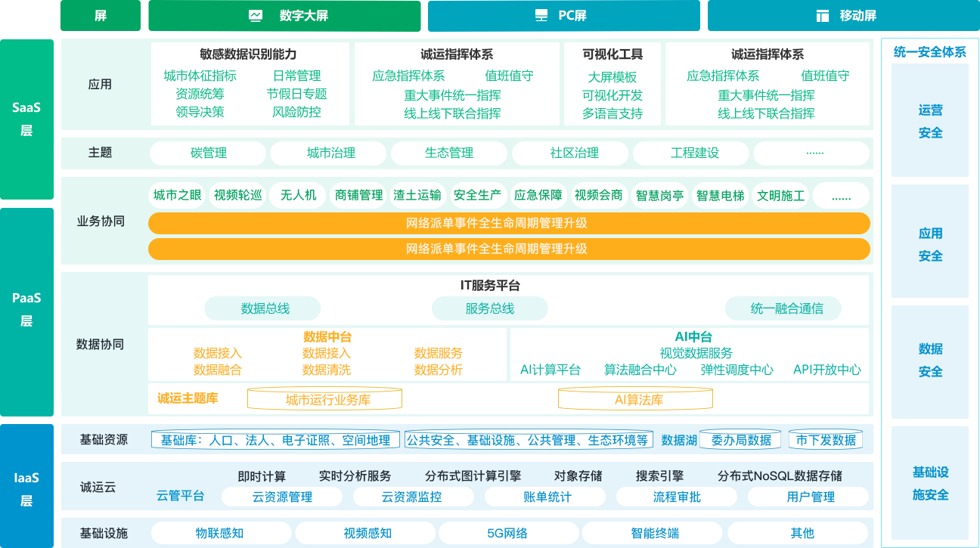Open the 运营安全 security panel
The image size is (980, 548).
coord(929,121)
